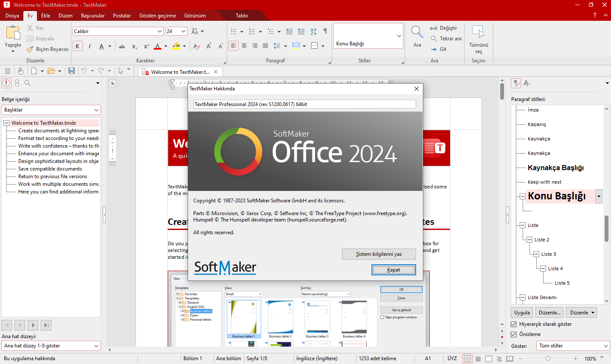
Task: Click the version text field in about dialog
Action: click(x=304, y=104)
